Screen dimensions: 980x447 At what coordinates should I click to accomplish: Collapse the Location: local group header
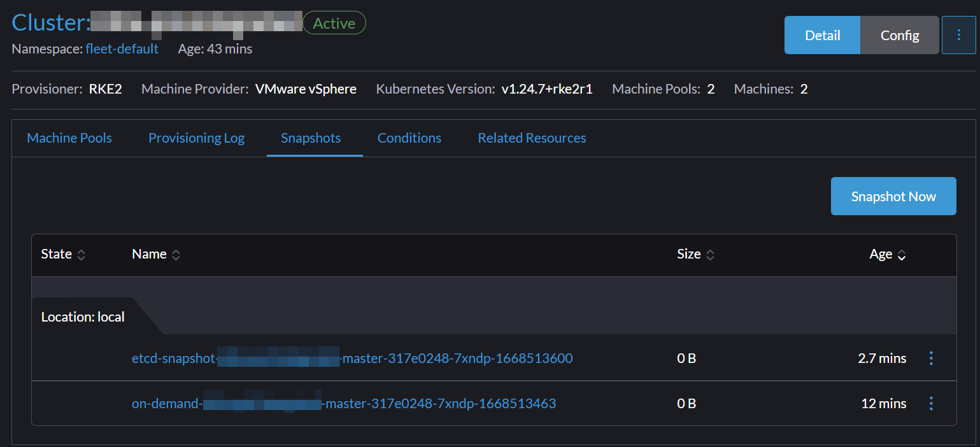point(82,316)
